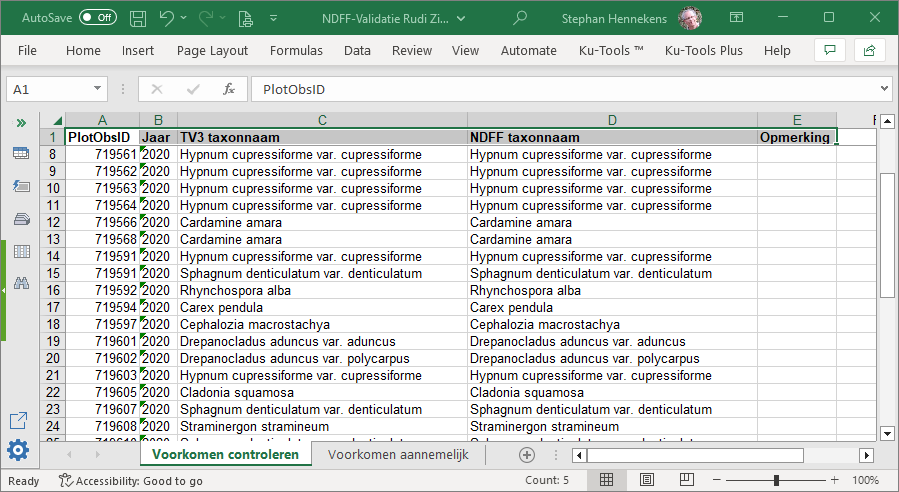Screen dimensions: 899x492
Task: Toggle the AutoSave switch
Action: [97, 18]
